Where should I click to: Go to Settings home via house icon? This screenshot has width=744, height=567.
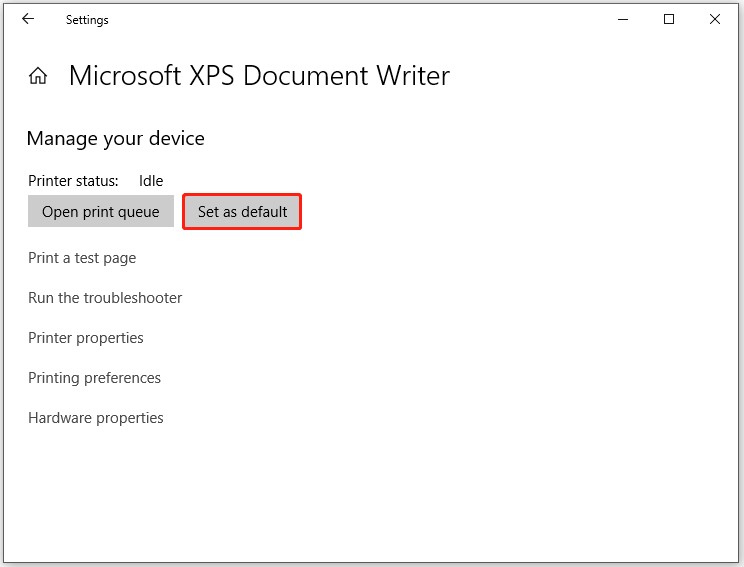(x=38, y=76)
